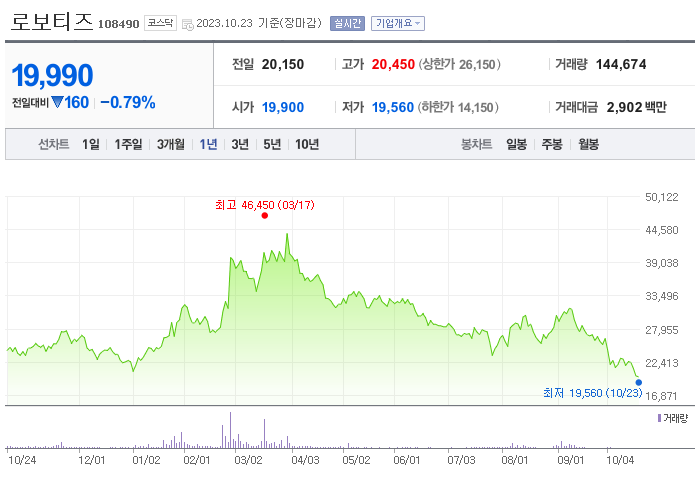This screenshot has height=483, width=695.
Task: Click the 실시간 button
Action: tap(347, 23)
